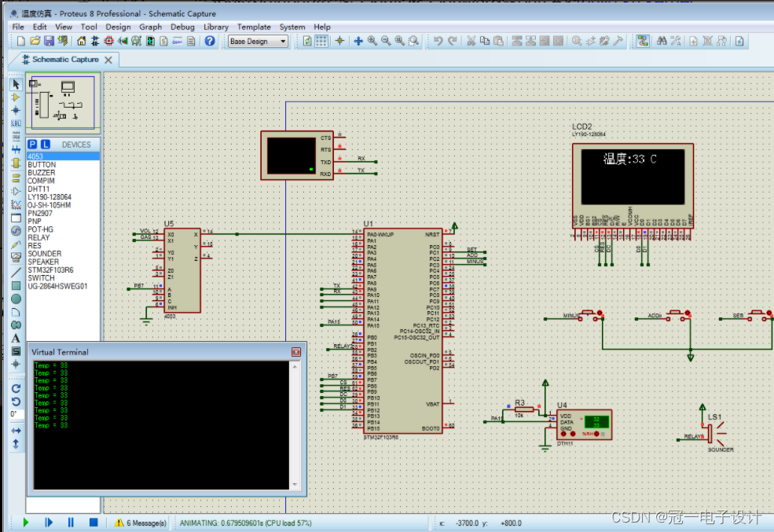Toggle the grid display
Screen dimensions: 774x532
(x=321, y=41)
